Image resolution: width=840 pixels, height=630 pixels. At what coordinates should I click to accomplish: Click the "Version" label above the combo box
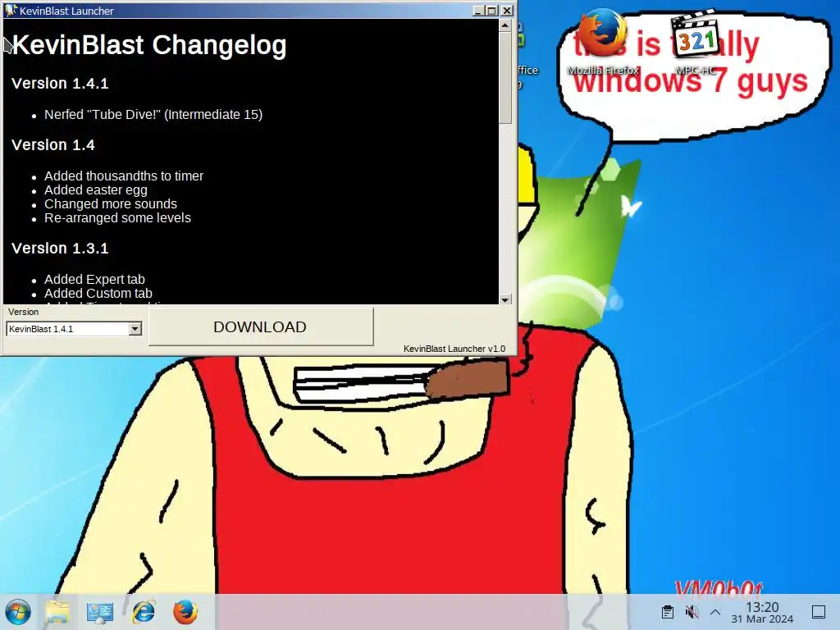pyautogui.click(x=23, y=312)
